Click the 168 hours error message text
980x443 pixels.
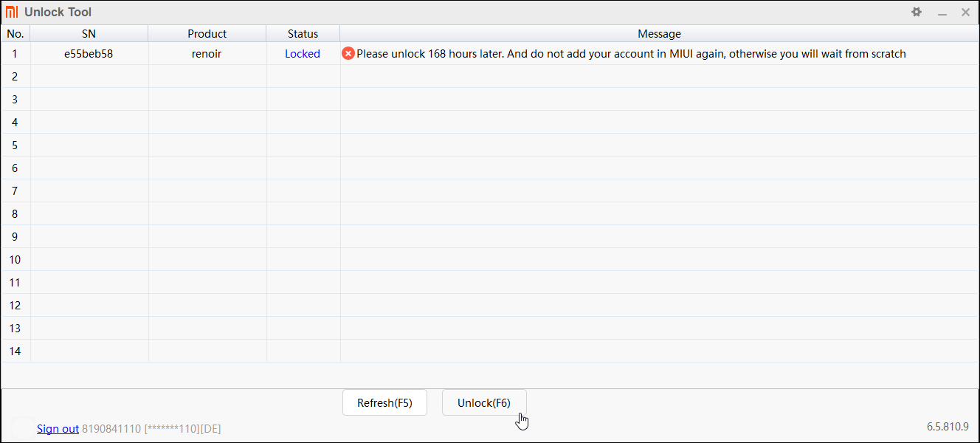coord(631,54)
